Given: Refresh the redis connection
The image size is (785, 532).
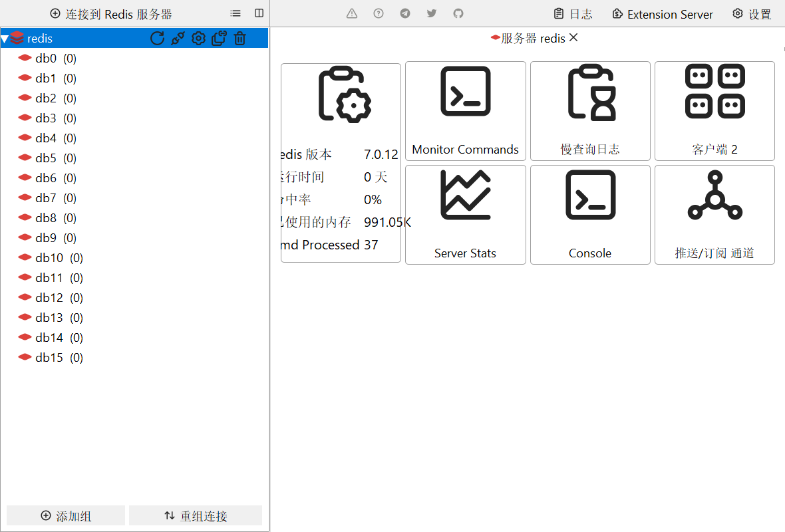Looking at the screenshot, I should pyautogui.click(x=157, y=38).
